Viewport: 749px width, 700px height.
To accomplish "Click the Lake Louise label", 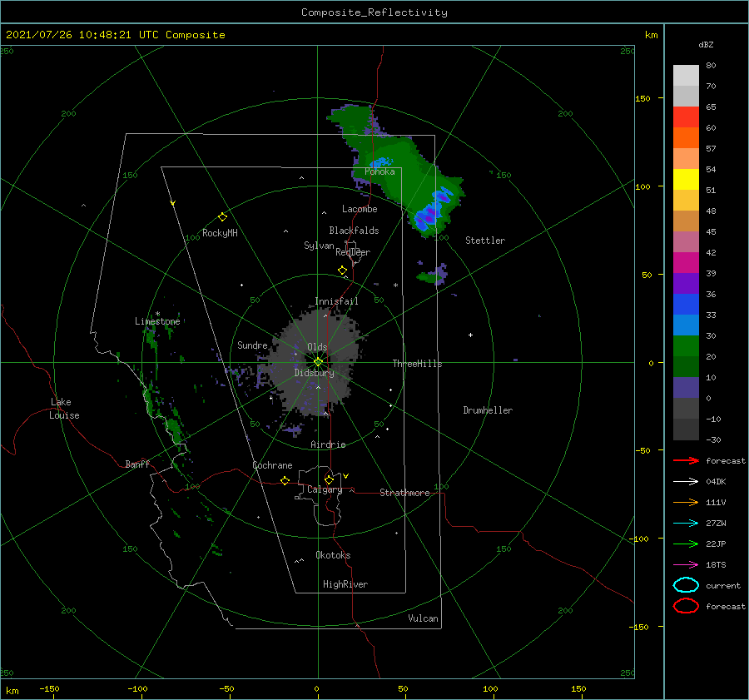I will pos(64,409).
